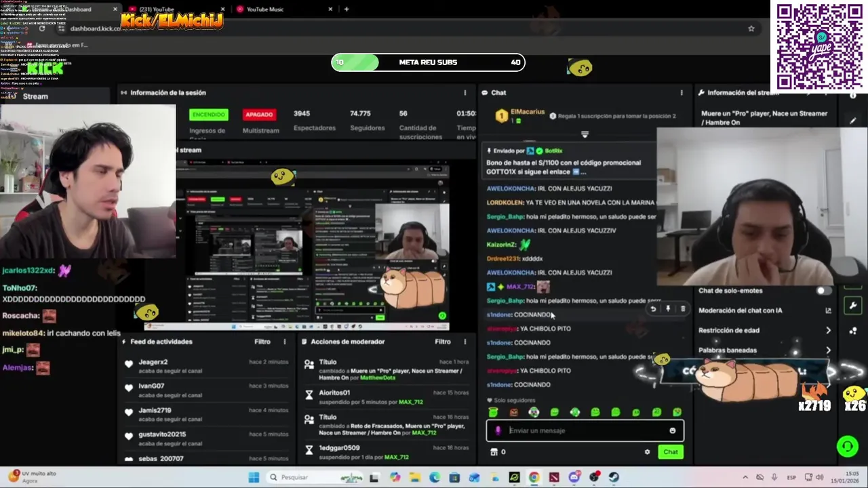Click the Moderación del chat con IA option
This screenshot has height=488, width=868.
click(741, 310)
